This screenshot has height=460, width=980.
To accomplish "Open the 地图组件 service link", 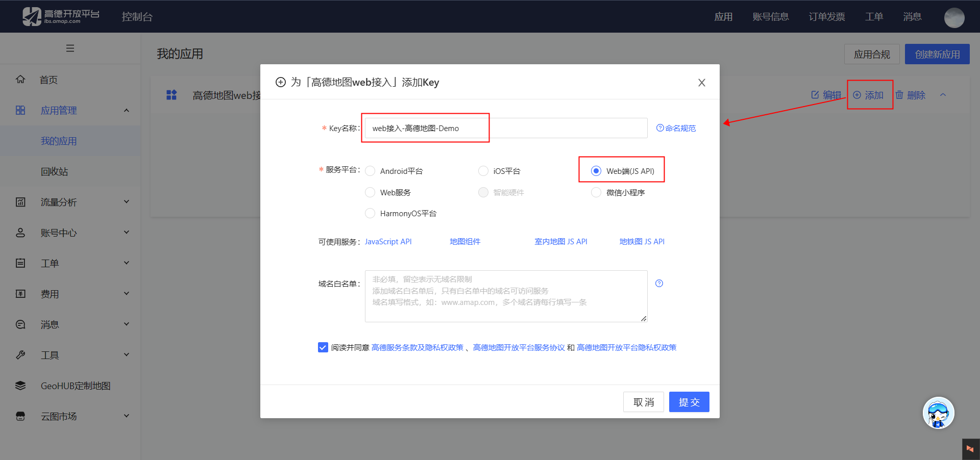I will (465, 242).
